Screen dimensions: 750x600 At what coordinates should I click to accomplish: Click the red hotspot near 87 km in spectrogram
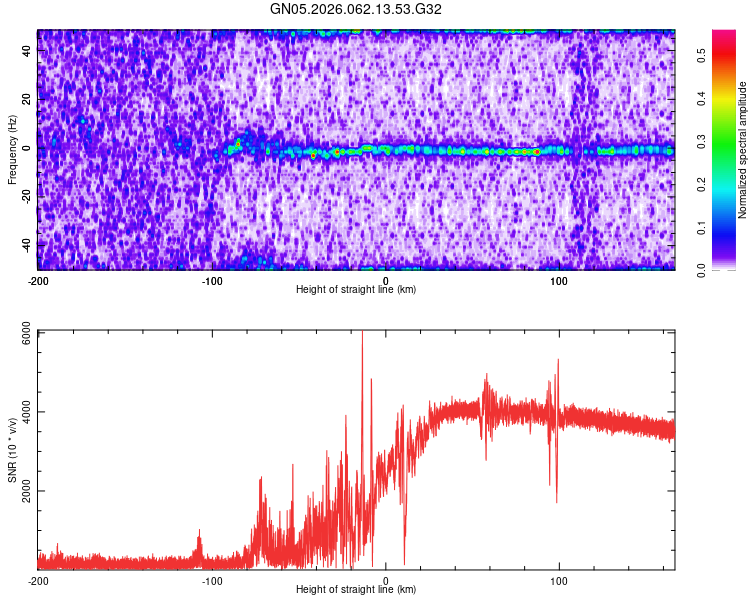click(537, 152)
